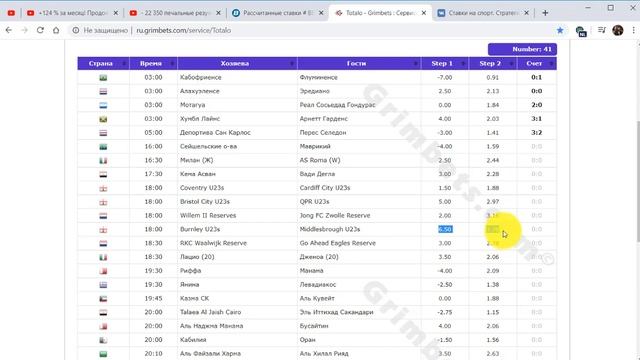Image resolution: width=640 pixels, height=360 pixels.
Task: Switch to the '- 22 350 печальные' tab
Action: 176,13
